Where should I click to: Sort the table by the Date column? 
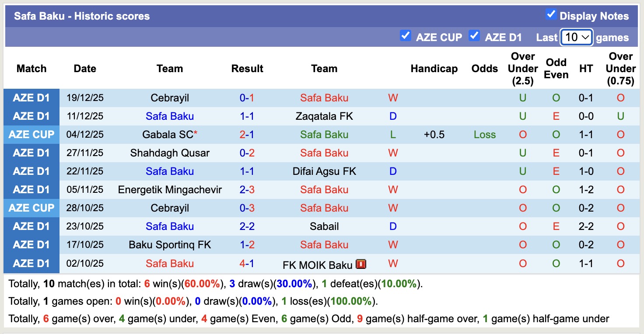(84, 68)
